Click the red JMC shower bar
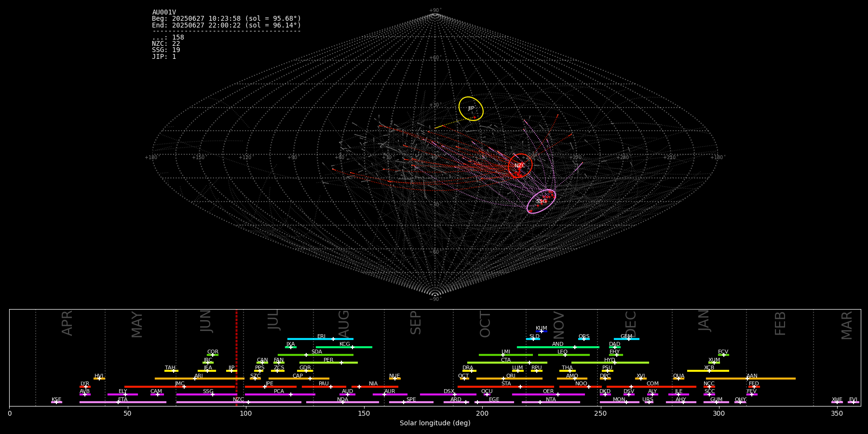 click(180, 387)
